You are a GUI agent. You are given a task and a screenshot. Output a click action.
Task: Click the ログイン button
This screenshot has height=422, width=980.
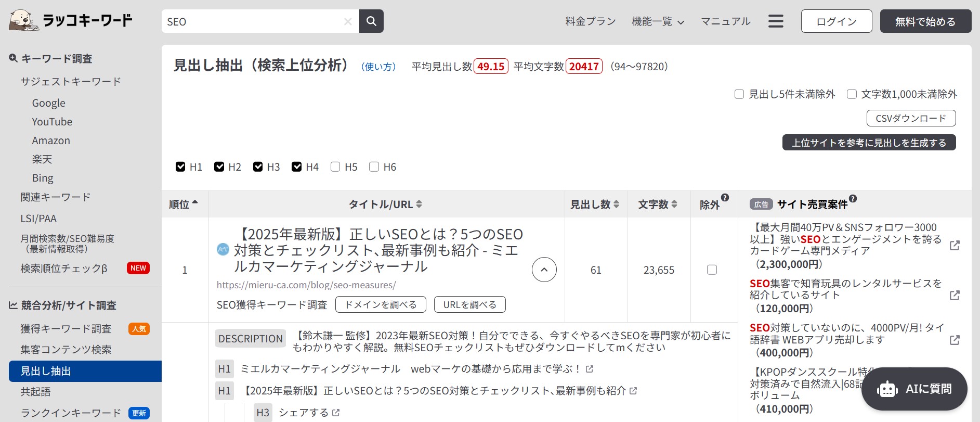837,21
